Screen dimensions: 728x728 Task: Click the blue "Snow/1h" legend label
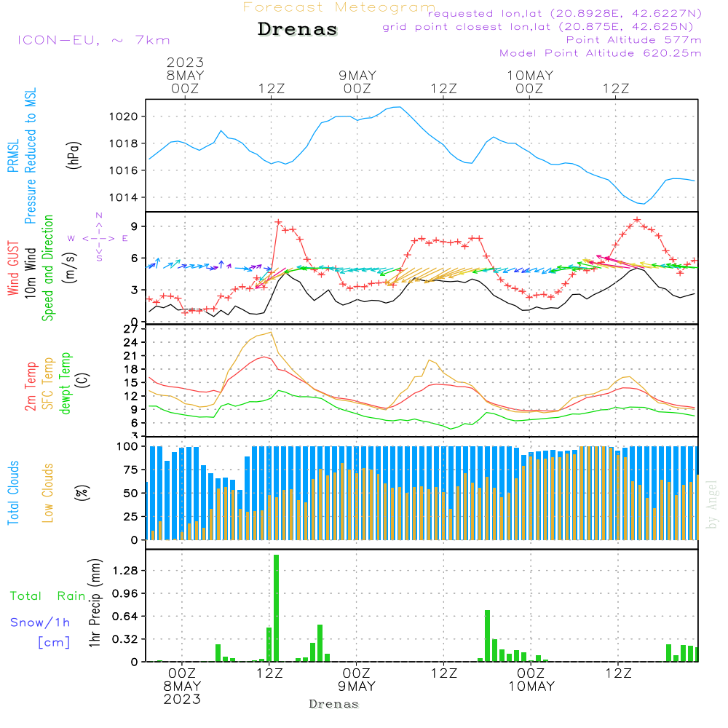(40, 622)
